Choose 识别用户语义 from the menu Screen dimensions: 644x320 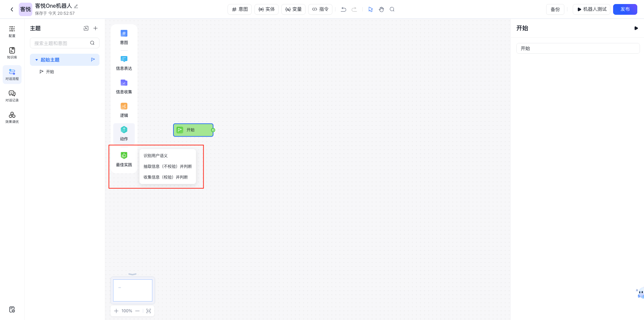coord(156,156)
